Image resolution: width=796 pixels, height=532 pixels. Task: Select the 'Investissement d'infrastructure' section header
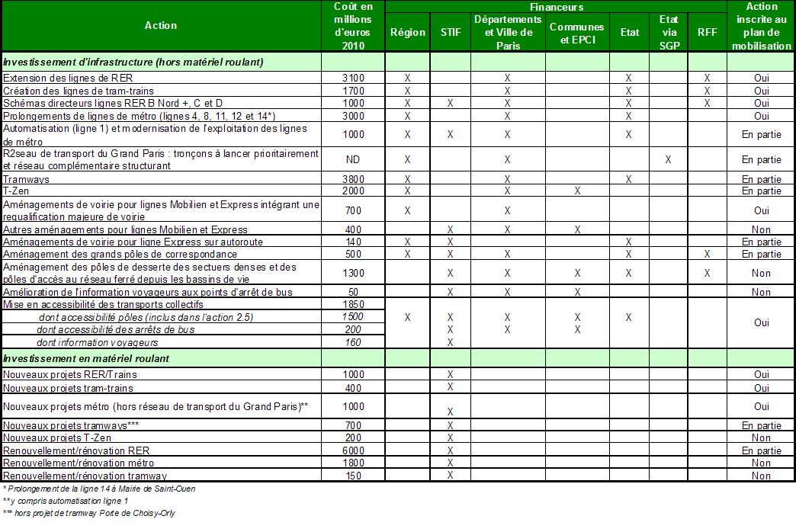(x=133, y=62)
